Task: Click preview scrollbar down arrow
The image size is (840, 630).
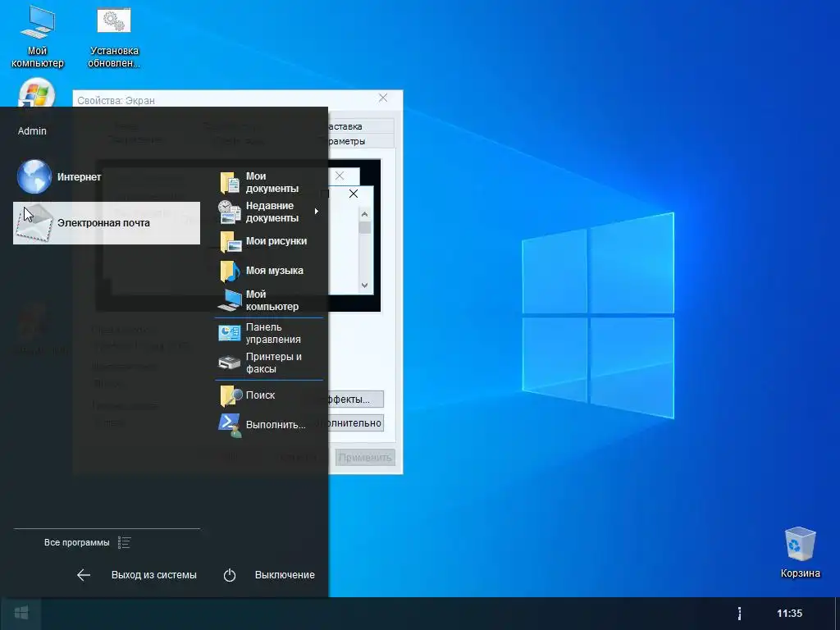Action: [x=365, y=285]
